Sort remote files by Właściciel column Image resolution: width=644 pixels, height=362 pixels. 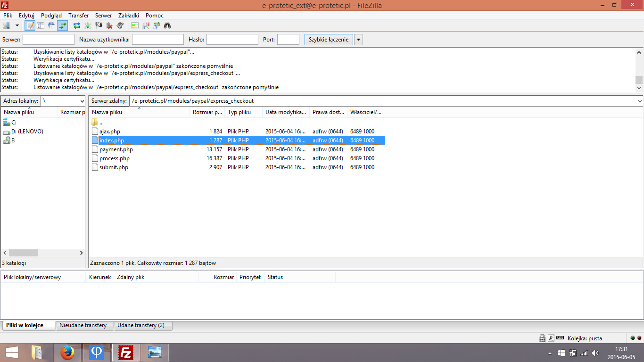[366, 112]
